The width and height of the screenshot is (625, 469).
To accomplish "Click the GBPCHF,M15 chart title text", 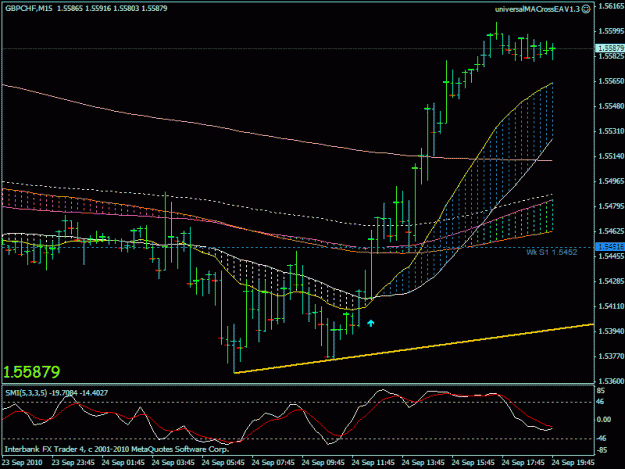I will (x=28, y=8).
